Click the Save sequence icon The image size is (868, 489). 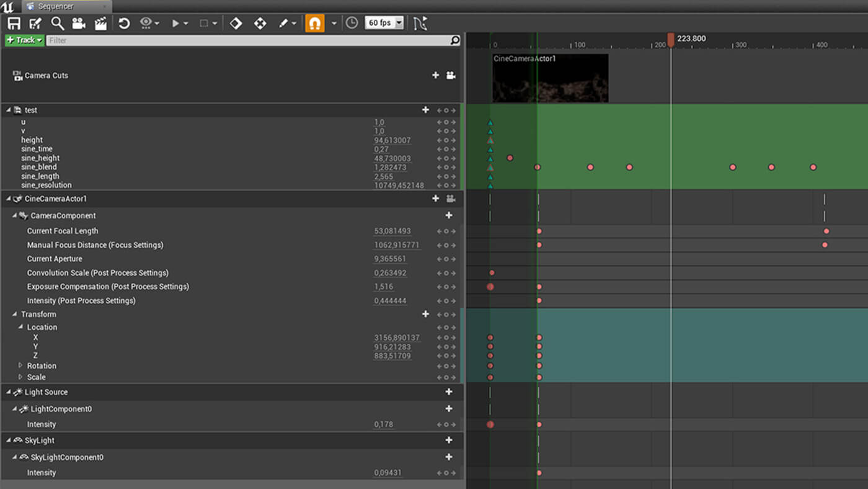tap(14, 24)
